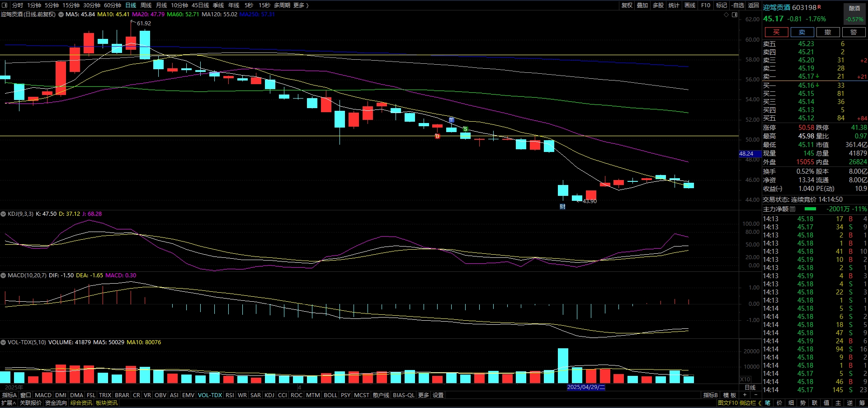Zoom out chart with minus button

[x=755, y=395]
